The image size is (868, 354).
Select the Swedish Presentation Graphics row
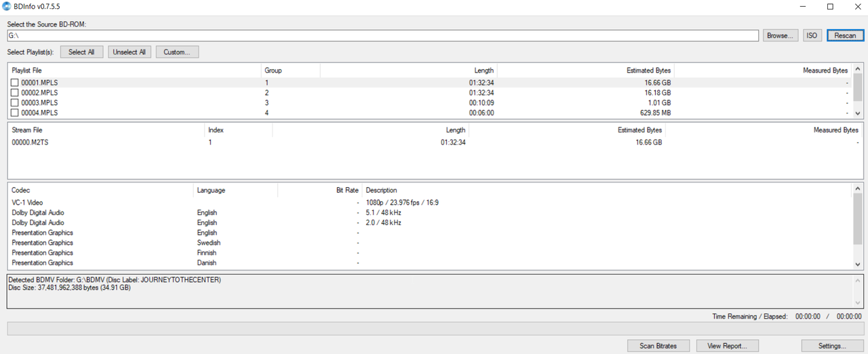(x=430, y=243)
